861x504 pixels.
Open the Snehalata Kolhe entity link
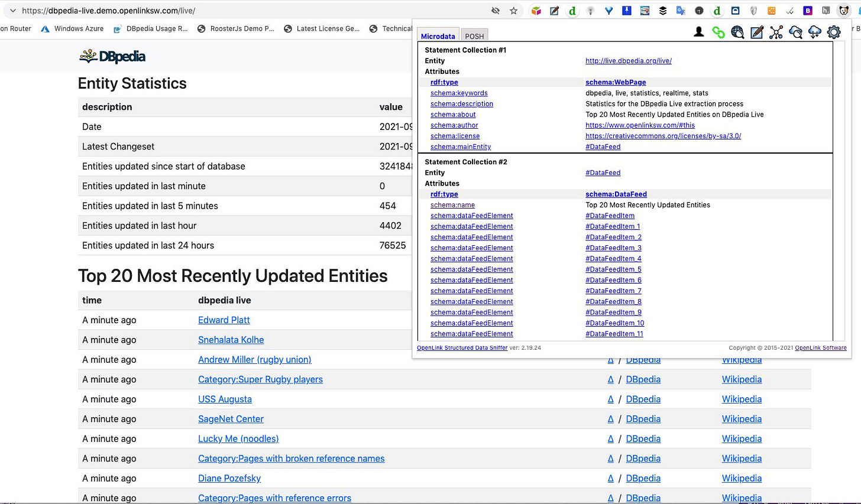[x=231, y=340]
